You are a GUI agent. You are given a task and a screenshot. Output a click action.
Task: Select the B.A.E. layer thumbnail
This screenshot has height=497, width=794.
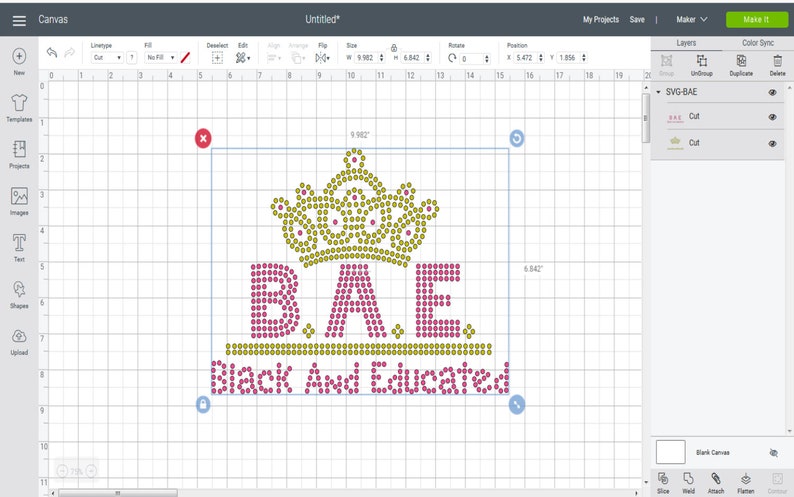point(675,118)
